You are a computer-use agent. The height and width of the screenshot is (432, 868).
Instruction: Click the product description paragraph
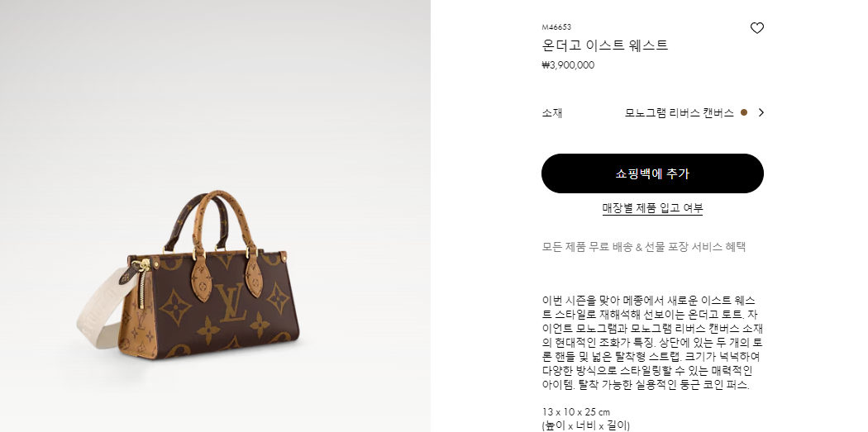(651, 343)
